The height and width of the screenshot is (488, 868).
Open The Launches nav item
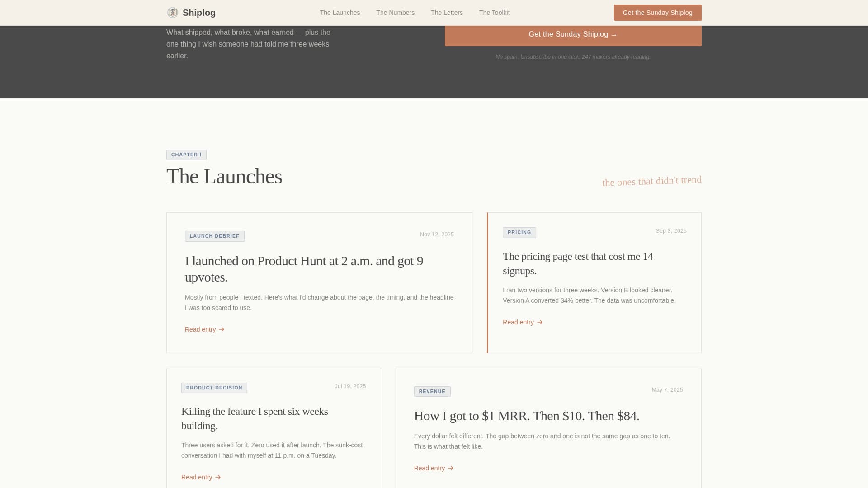340,13
